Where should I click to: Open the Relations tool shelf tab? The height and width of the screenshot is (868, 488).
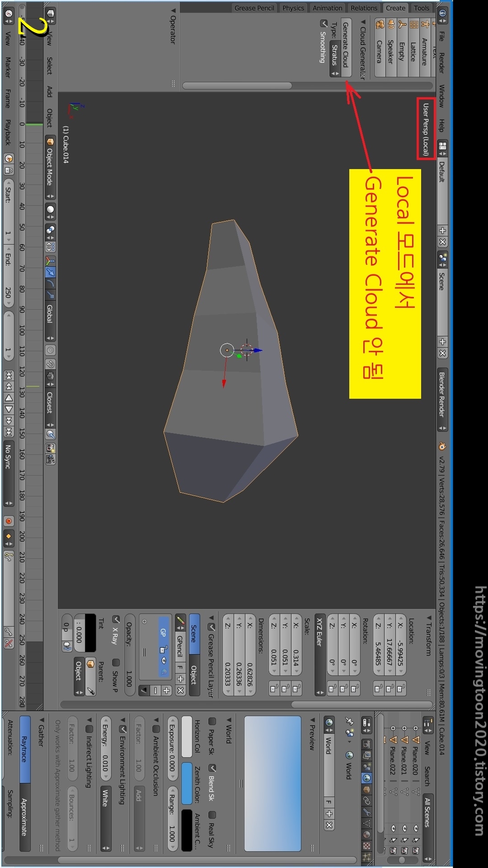tap(364, 8)
